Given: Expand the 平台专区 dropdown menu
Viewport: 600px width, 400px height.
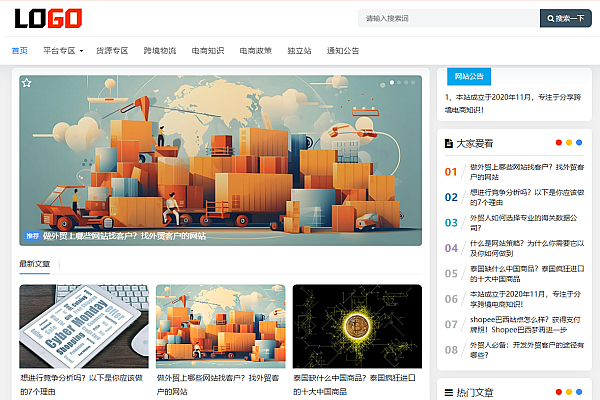Looking at the screenshot, I should [63, 50].
